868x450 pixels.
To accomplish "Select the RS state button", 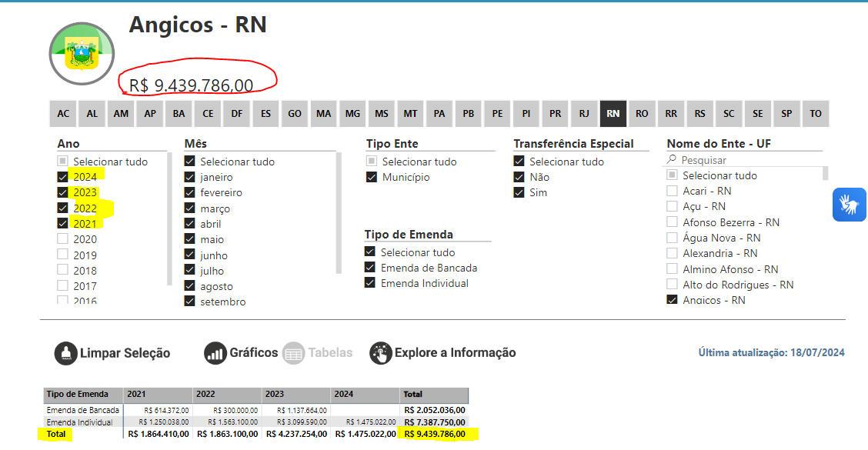I will 699,114.
